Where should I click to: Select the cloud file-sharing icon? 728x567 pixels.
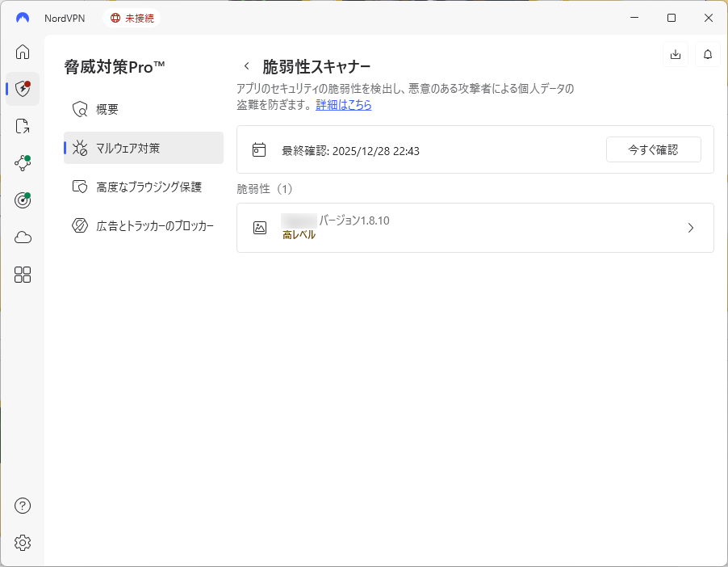tap(22, 237)
